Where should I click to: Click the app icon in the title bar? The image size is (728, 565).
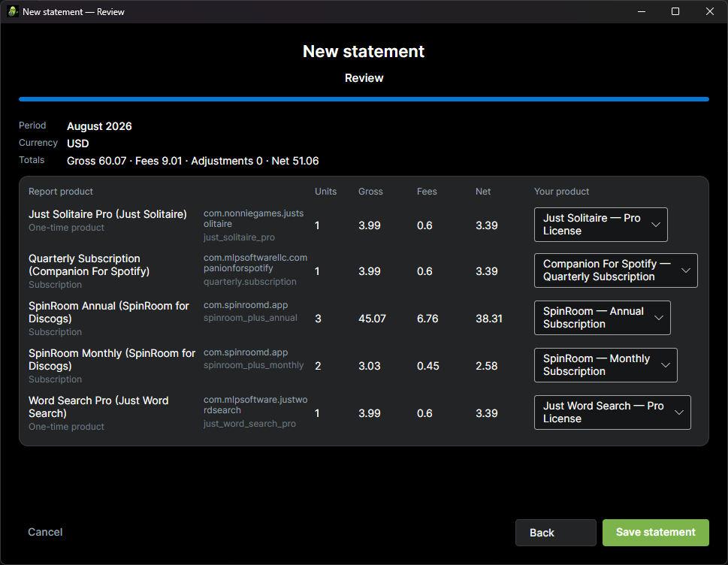point(13,11)
